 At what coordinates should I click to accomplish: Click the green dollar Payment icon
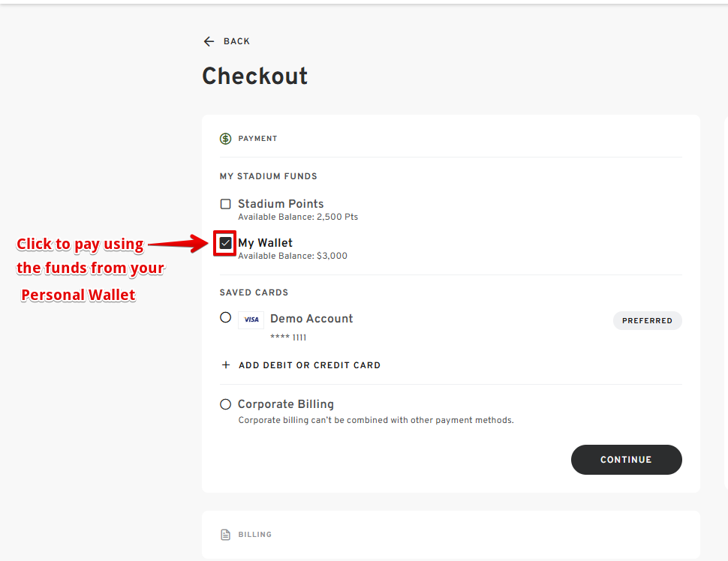coord(225,139)
